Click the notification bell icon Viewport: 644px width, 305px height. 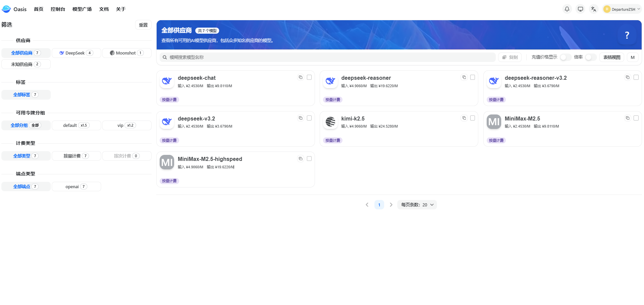pyautogui.click(x=567, y=9)
